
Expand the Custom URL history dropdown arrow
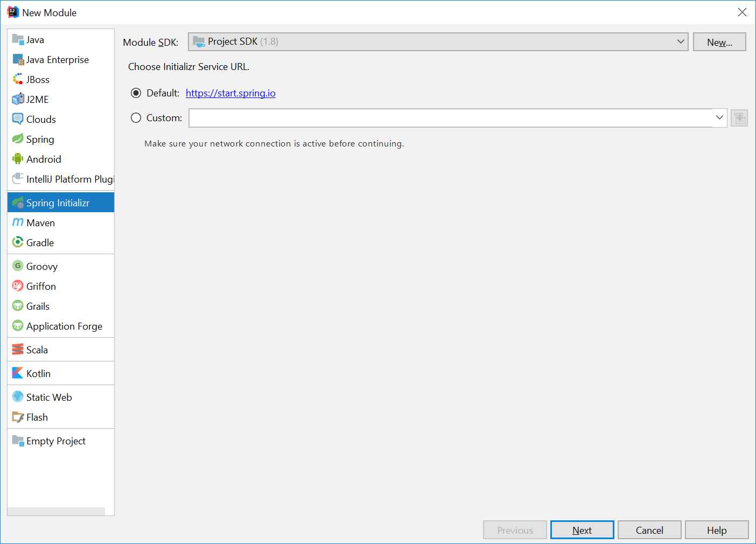coord(719,118)
